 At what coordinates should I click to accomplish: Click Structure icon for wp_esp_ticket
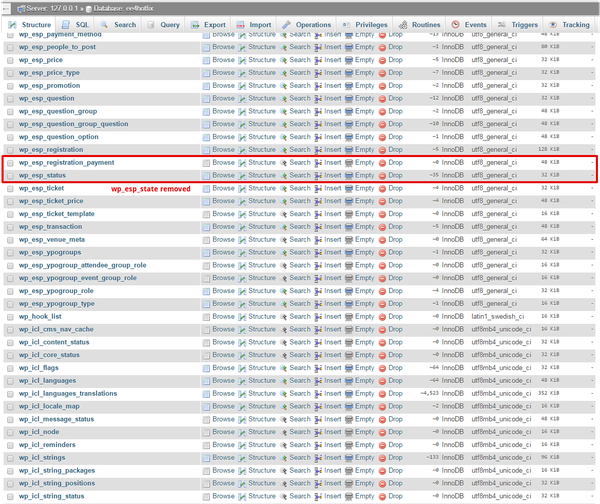(x=242, y=189)
